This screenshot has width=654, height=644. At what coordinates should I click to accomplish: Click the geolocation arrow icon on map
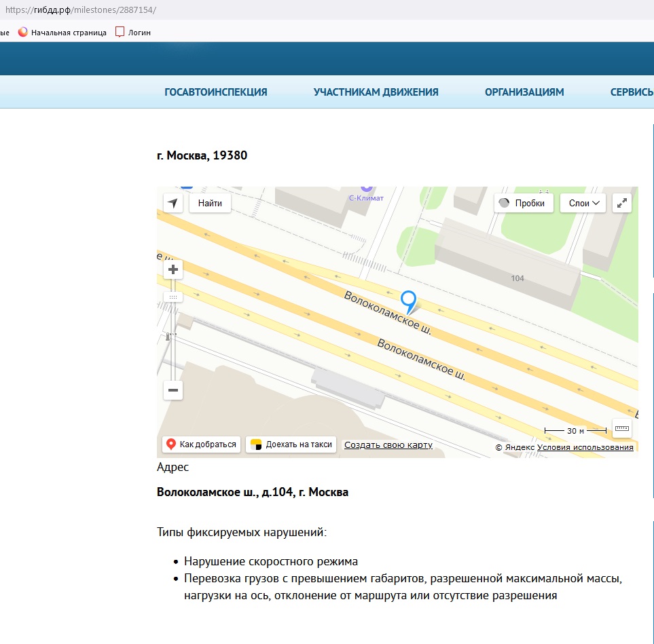click(x=173, y=203)
